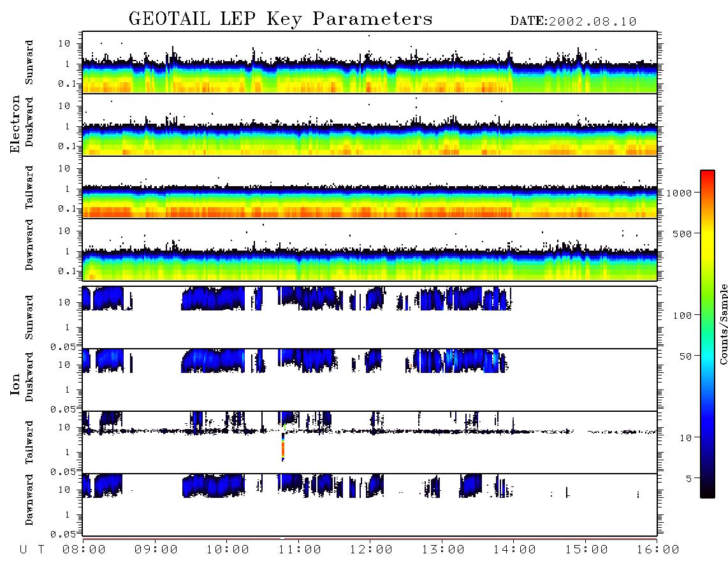Click the Electron Sunward spectrogram panel
Image resolution: width=728 pixels, height=561 pixels.
(x=370, y=62)
